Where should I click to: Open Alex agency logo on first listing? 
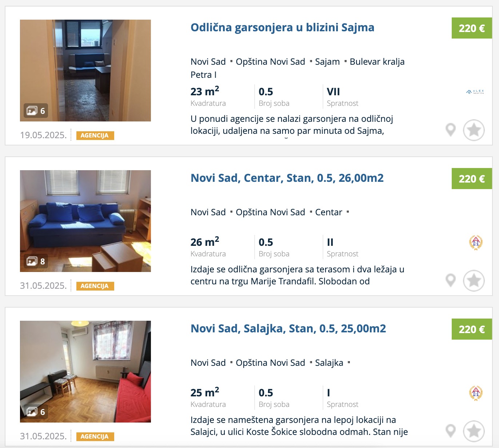475,92
